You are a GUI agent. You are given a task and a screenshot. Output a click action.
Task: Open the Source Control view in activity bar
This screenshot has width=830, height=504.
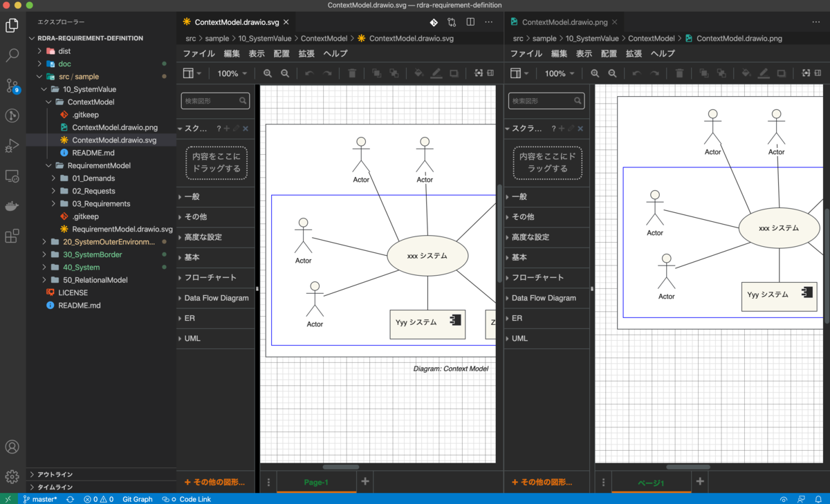[x=12, y=86]
